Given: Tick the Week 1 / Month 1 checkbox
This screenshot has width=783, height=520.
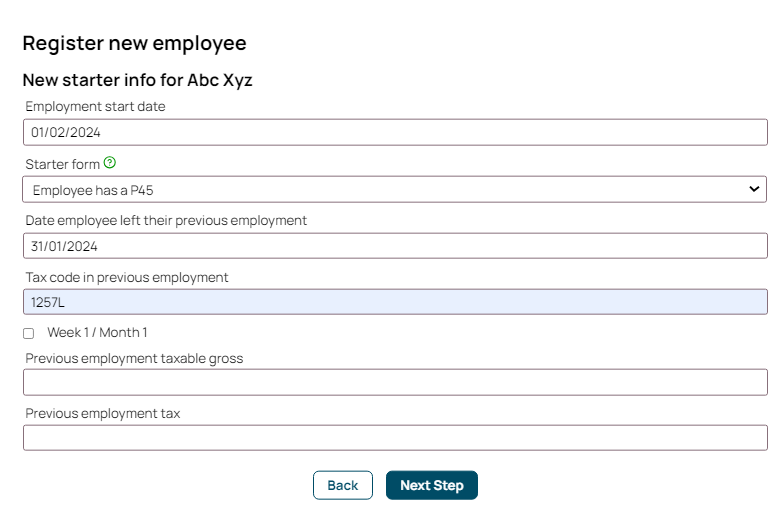Looking at the screenshot, I should pyautogui.click(x=28, y=334).
